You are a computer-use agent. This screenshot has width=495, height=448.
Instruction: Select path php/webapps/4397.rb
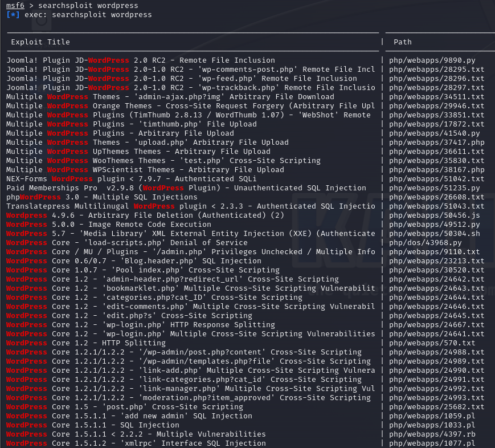pyautogui.click(x=432, y=435)
